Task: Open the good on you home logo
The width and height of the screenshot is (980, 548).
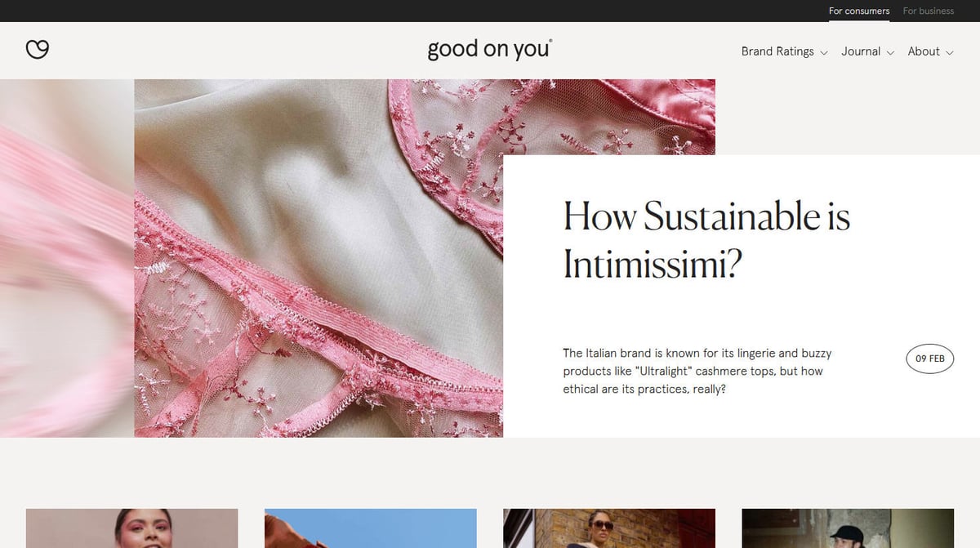Action: [489, 49]
